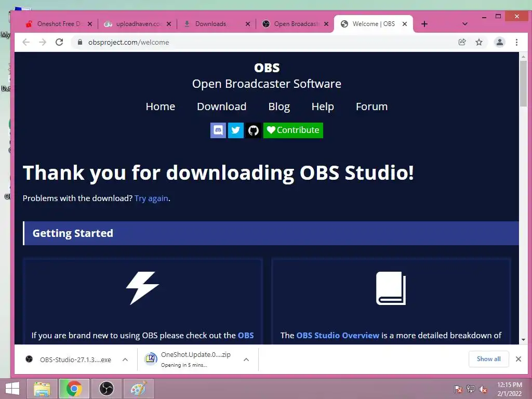Close the Welcome | OBS tab

pos(404,24)
